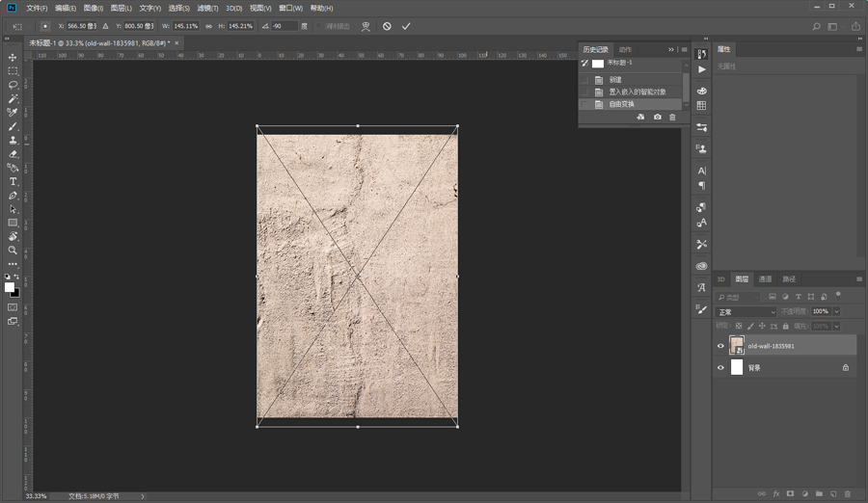Image resolution: width=868 pixels, height=503 pixels.
Task: Switch to the 通道 tab
Action: (765, 279)
